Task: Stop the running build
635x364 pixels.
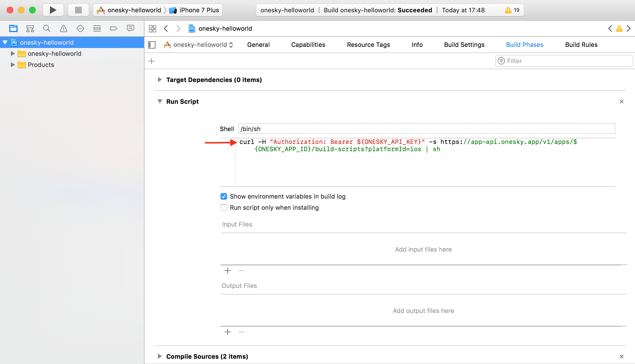Action: coord(78,10)
